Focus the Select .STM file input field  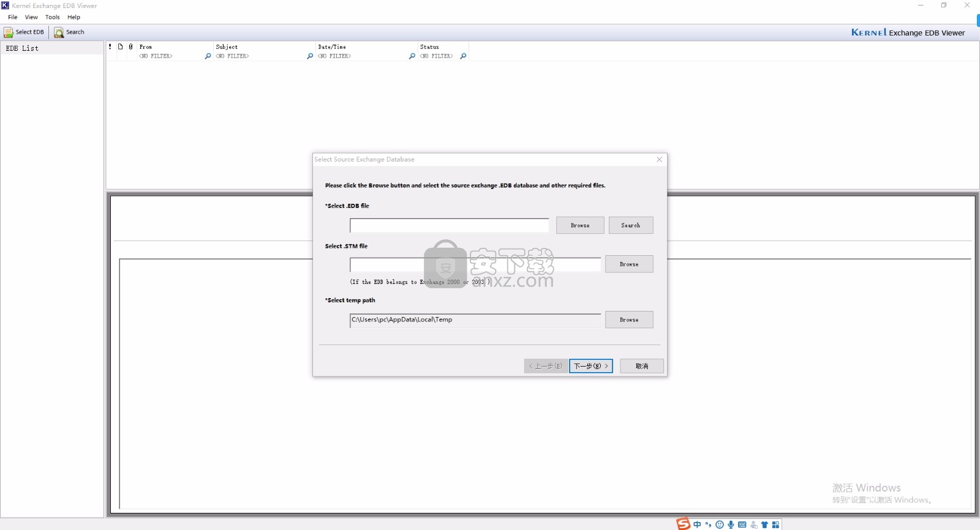tap(475, 265)
